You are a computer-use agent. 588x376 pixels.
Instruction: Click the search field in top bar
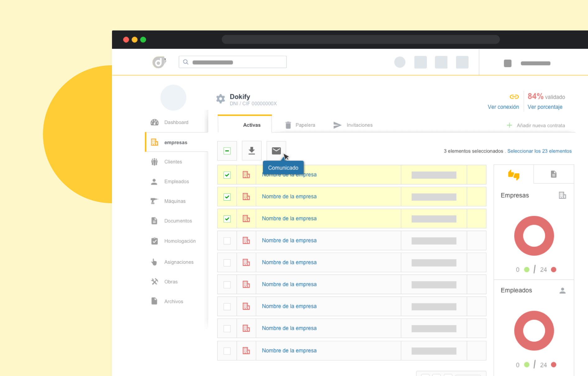point(232,62)
